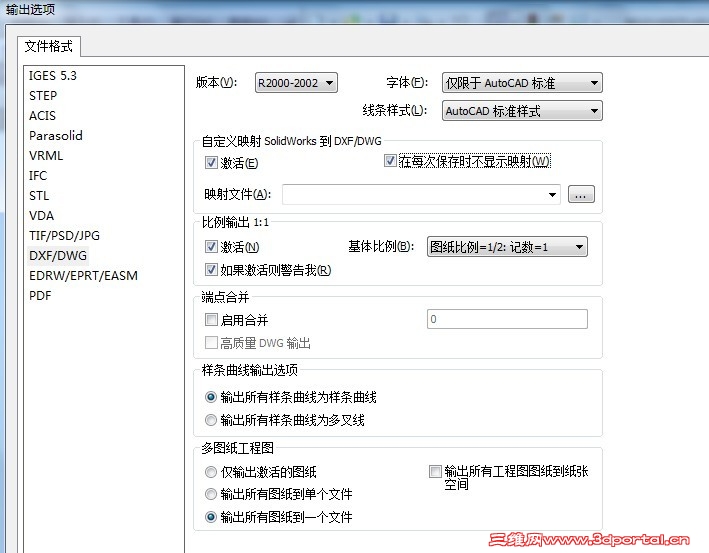The image size is (709, 553).
Task: Open the 字体 dropdown
Action: pos(522,83)
